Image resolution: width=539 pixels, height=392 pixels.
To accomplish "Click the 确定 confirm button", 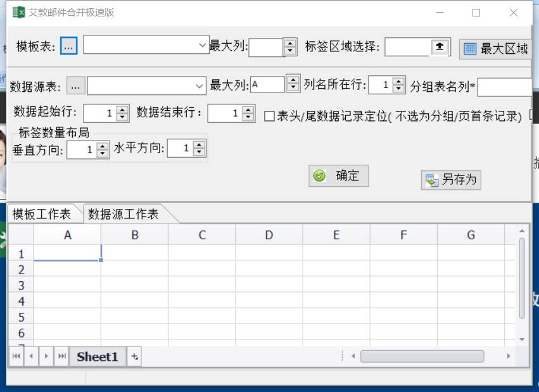I will point(339,176).
